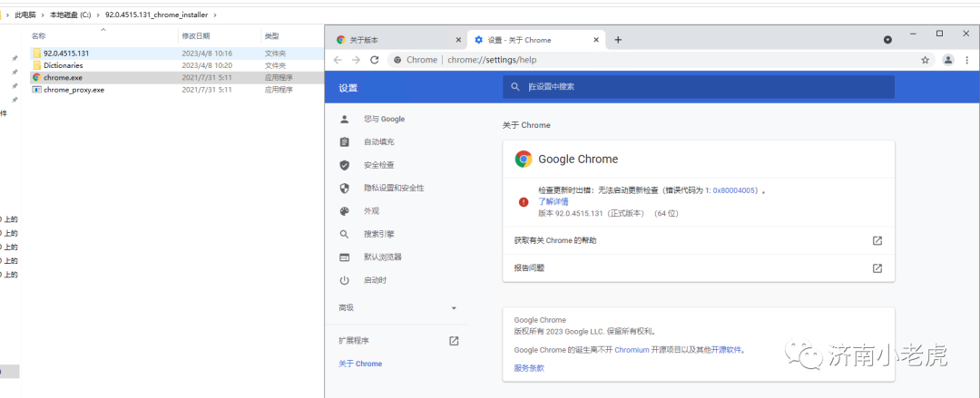Open the tab search dropdown arrow
Image resolution: width=980 pixels, height=398 pixels.
[887, 40]
